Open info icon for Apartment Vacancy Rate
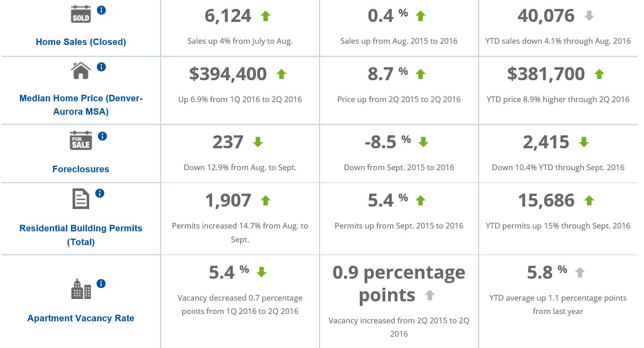The width and height of the screenshot is (644, 348). pyautogui.click(x=101, y=284)
